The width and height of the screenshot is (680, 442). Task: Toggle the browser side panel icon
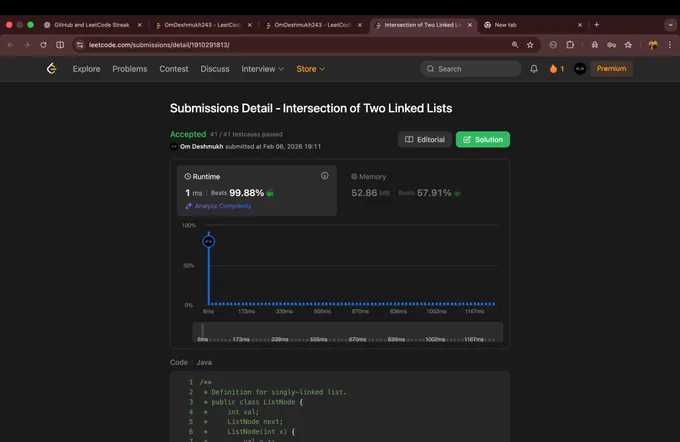[x=60, y=45]
